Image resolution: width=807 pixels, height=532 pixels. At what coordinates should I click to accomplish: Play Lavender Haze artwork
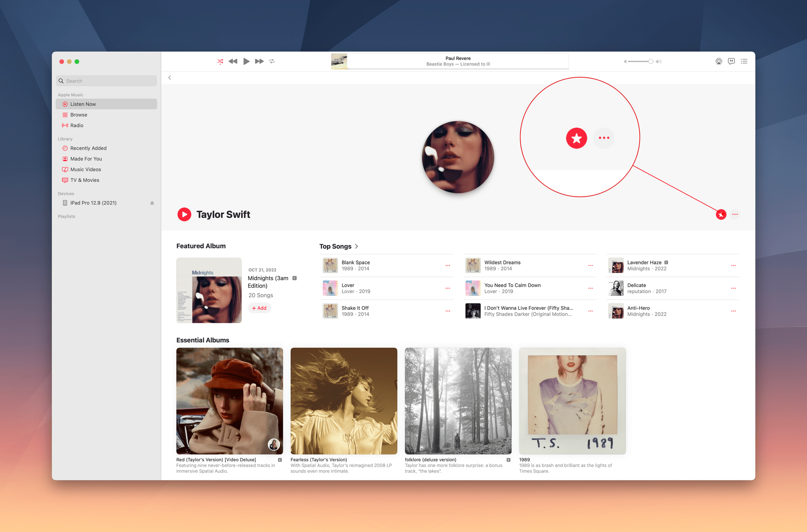(x=616, y=266)
